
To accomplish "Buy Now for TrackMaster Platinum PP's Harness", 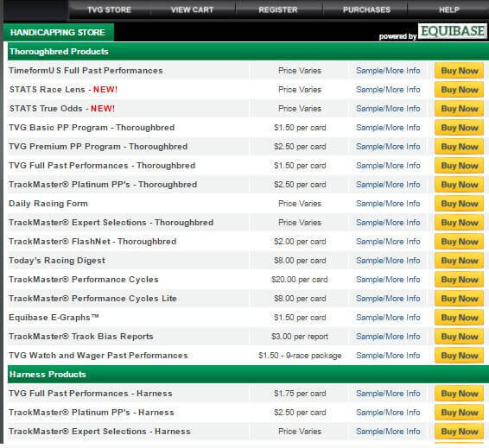I will point(459,413).
